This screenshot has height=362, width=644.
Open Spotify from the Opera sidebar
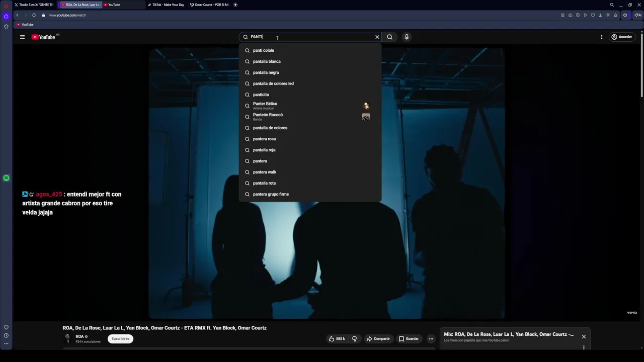tap(6, 178)
